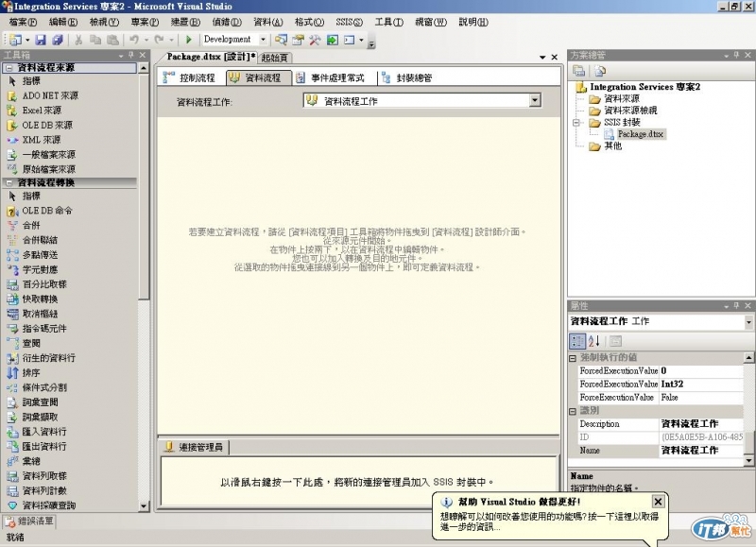Toggle auto-hide pin on 屬性 panel
The image size is (756, 547).
tap(737, 305)
